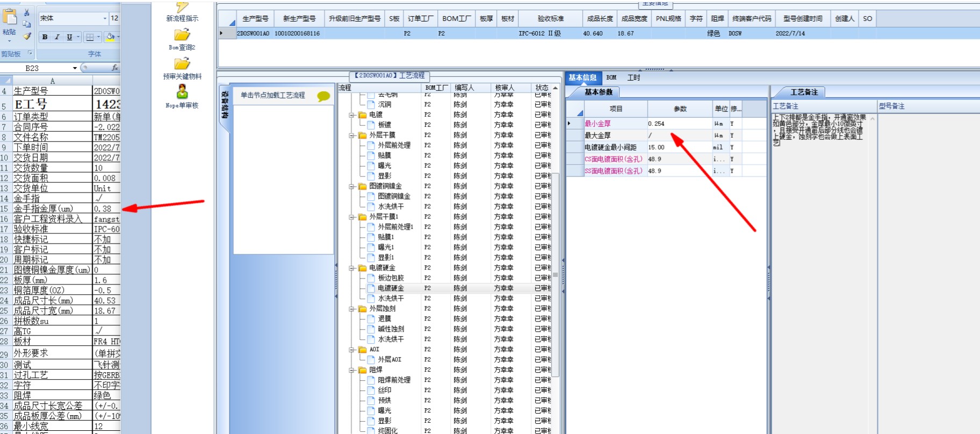Viewport: 980px width, 434px height.
Task: Collapse the 图镀铜镍金 folder node
Action: [351, 186]
